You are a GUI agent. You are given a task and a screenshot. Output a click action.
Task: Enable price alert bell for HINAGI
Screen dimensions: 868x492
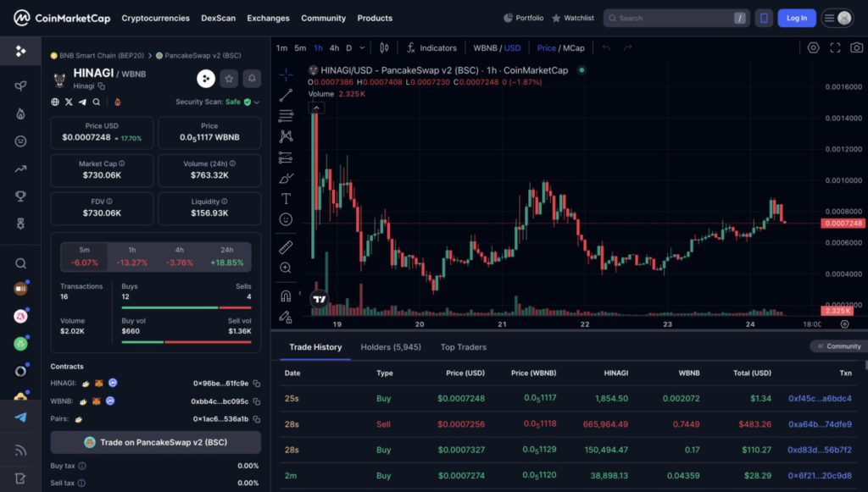252,79
